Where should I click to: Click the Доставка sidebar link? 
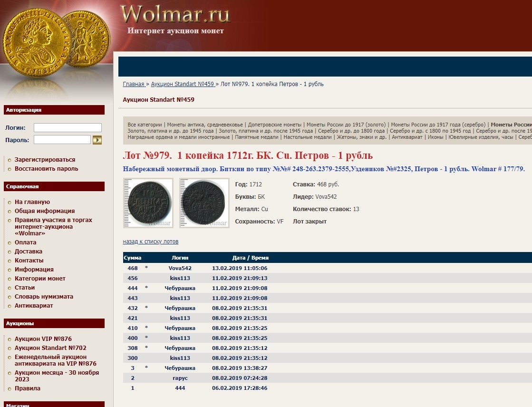tap(28, 252)
